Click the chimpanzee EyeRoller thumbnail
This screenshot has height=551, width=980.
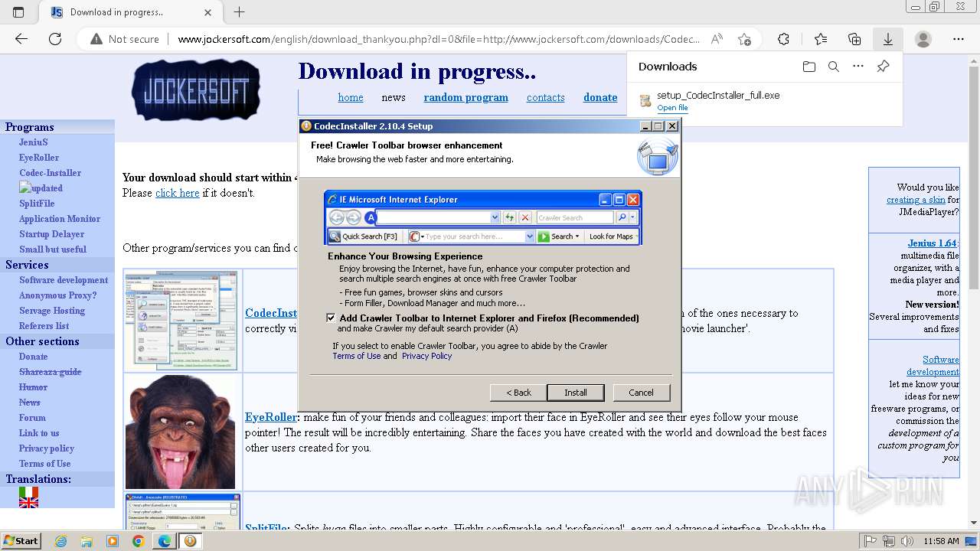[181, 432]
